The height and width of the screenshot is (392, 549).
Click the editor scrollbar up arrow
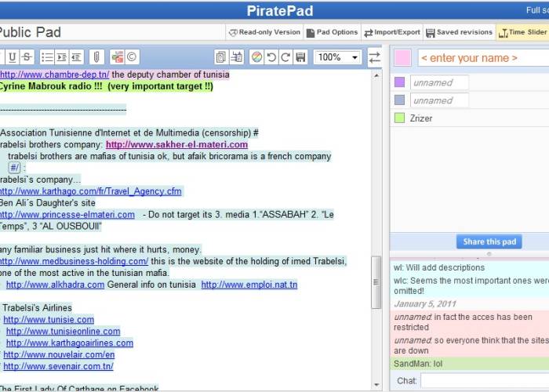pos(376,75)
